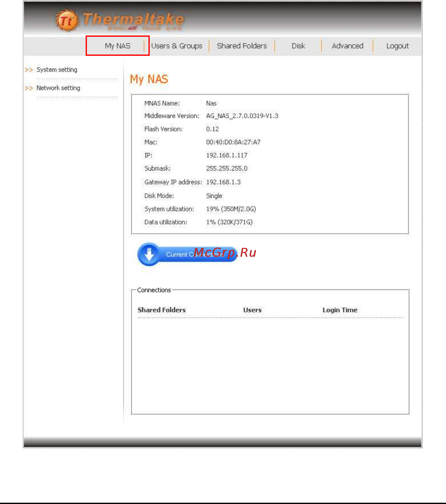Viewport: 446px width, 504px height.
Task: Click the Connections group label
Action: [x=154, y=290]
